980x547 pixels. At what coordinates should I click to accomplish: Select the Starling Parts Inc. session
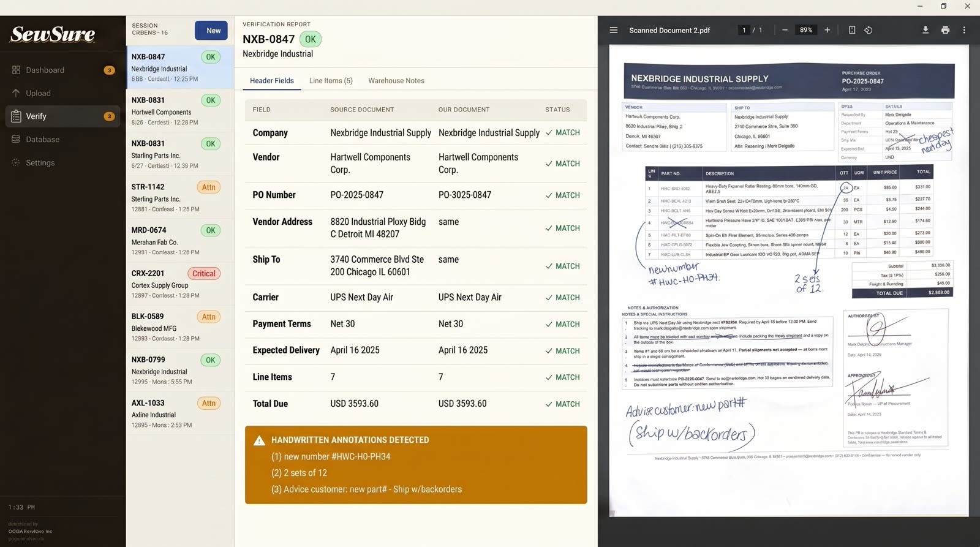pyautogui.click(x=180, y=154)
